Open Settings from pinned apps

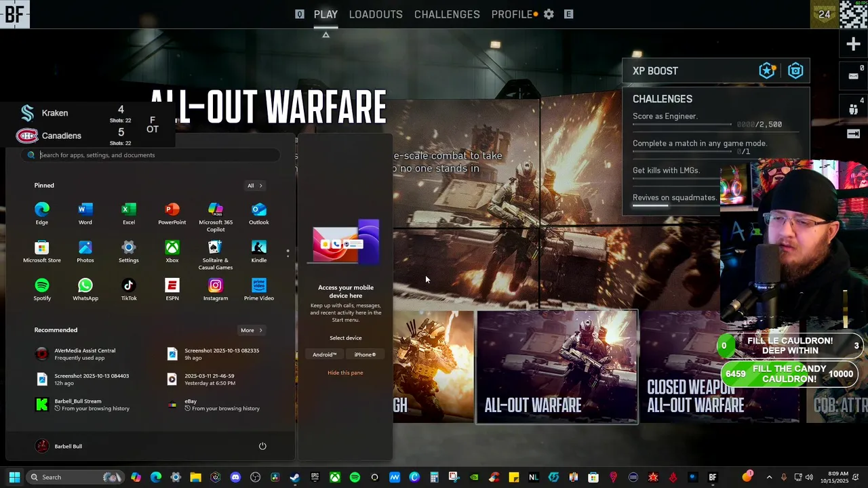pyautogui.click(x=129, y=251)
